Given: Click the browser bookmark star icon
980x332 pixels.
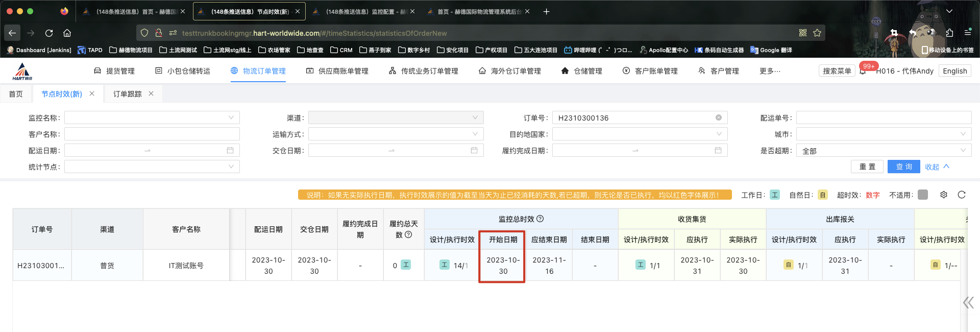Looking at the screenshot, I should pos(817,33).
